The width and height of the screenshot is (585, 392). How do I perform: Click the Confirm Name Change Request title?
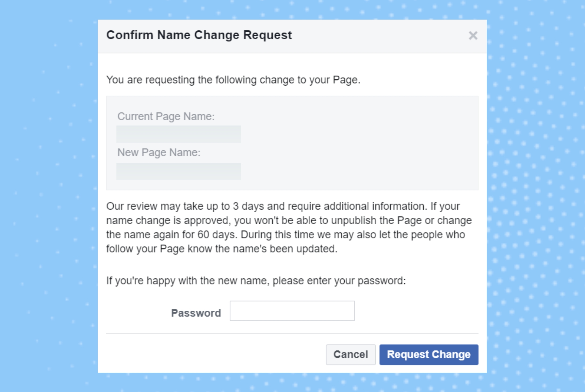click(x=199, y=35)
